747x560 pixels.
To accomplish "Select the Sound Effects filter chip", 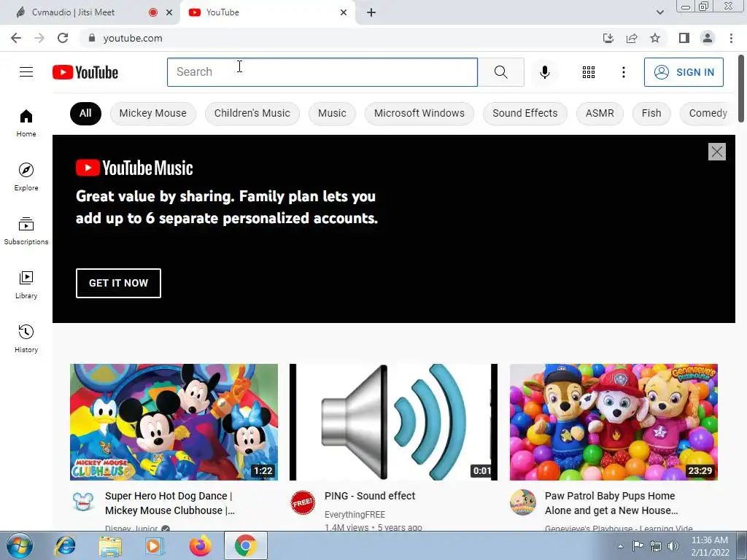I will 525,113.
